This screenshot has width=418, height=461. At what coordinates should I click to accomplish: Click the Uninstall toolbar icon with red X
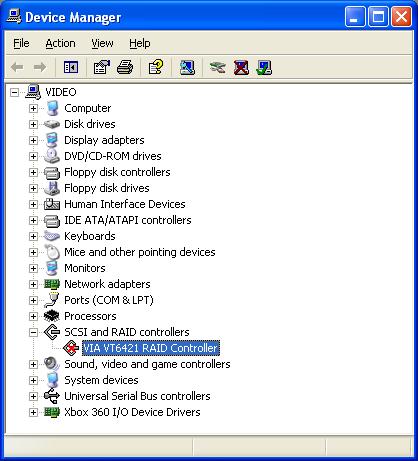[x=241, y=67]
